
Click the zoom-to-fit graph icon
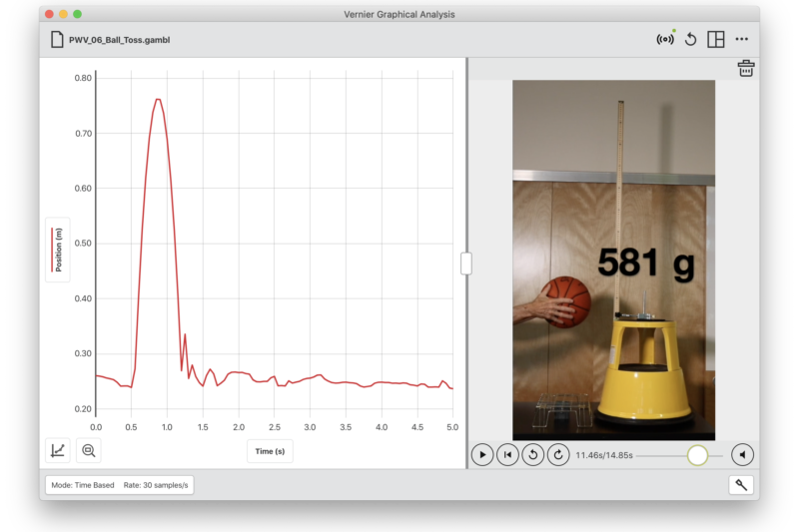point(89,450)
